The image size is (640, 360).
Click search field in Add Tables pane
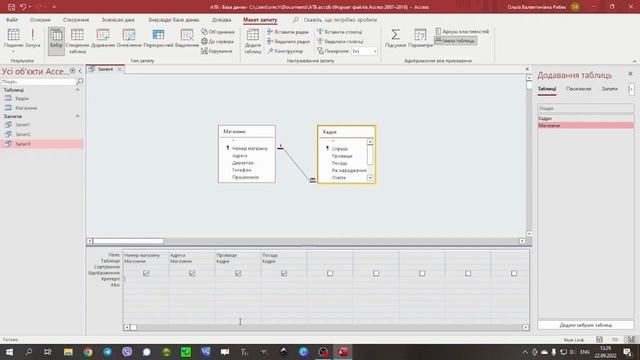tap(585, 109)
